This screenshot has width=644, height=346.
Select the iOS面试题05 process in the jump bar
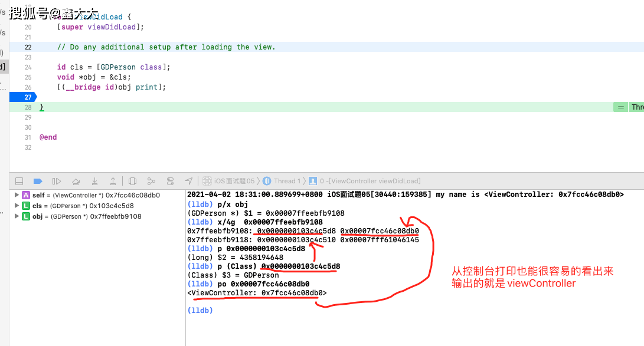pyautogui.click(x=234, y=181)
